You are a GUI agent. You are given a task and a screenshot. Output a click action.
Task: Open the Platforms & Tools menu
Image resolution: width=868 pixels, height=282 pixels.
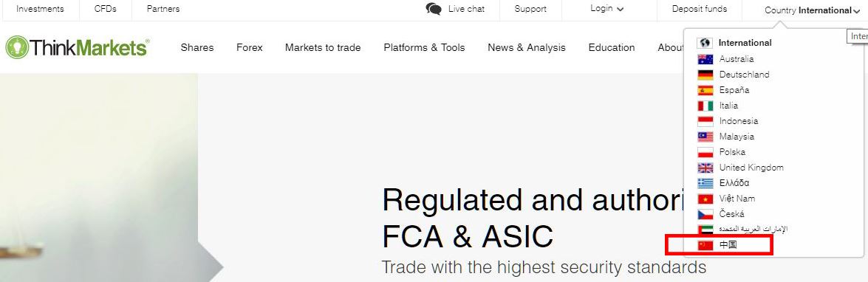pos(424,47)
